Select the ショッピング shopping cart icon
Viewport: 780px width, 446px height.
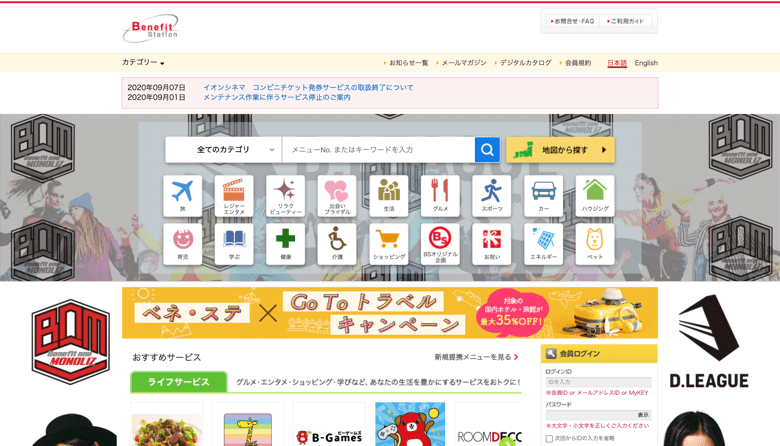(389, 243)
